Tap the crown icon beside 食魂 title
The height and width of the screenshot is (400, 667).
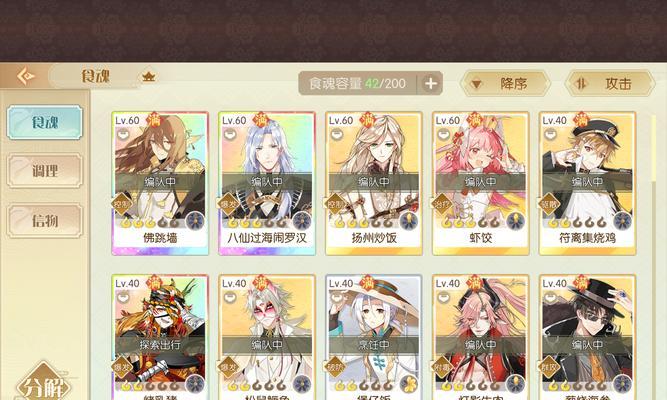(x=148, y=77)
